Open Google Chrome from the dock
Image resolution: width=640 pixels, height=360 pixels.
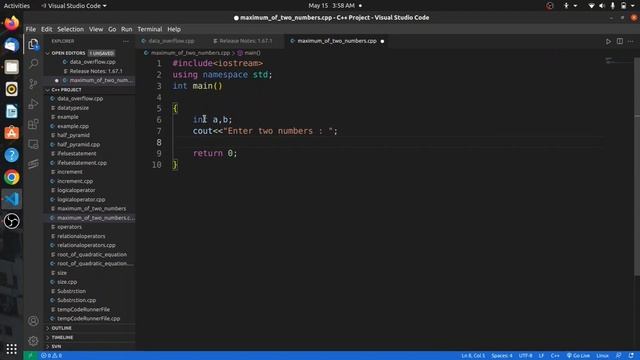pyautogui.click(x=11, y=177)
